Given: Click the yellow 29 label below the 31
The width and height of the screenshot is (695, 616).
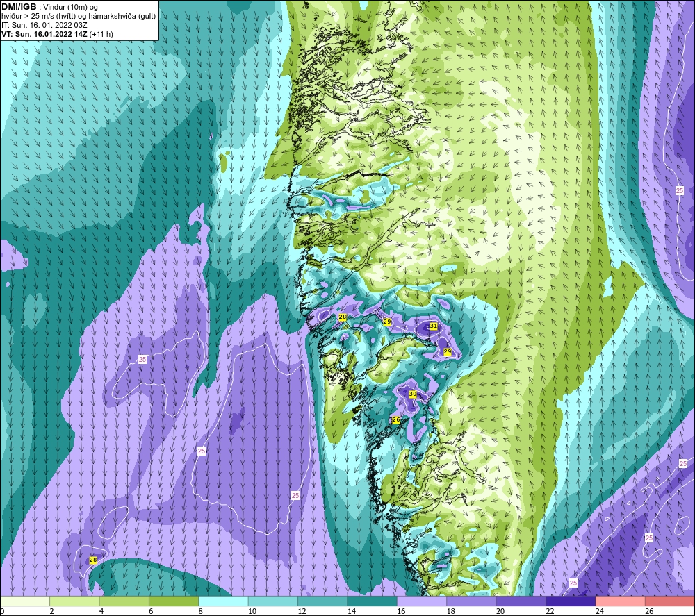Looking at the screenshot, I should coord(448,351).
